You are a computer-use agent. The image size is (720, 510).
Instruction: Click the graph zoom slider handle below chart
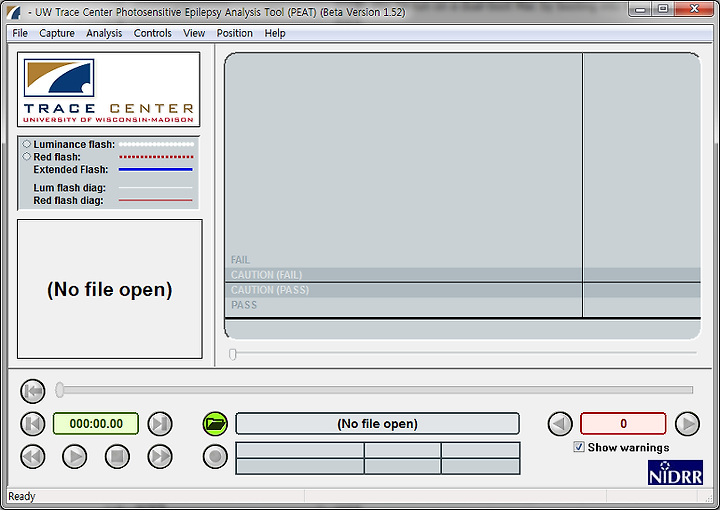pyautogui.click(x=233, y=354)
